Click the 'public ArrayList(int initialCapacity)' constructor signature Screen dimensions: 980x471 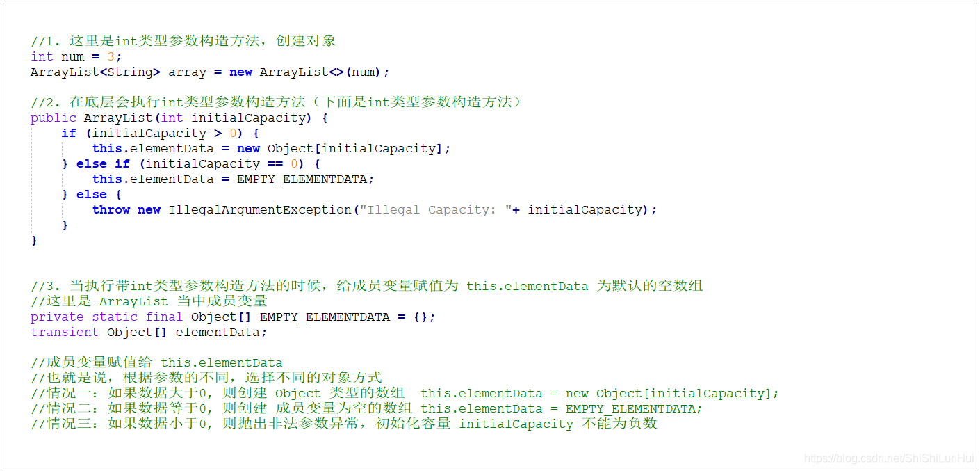pos(179,118)
